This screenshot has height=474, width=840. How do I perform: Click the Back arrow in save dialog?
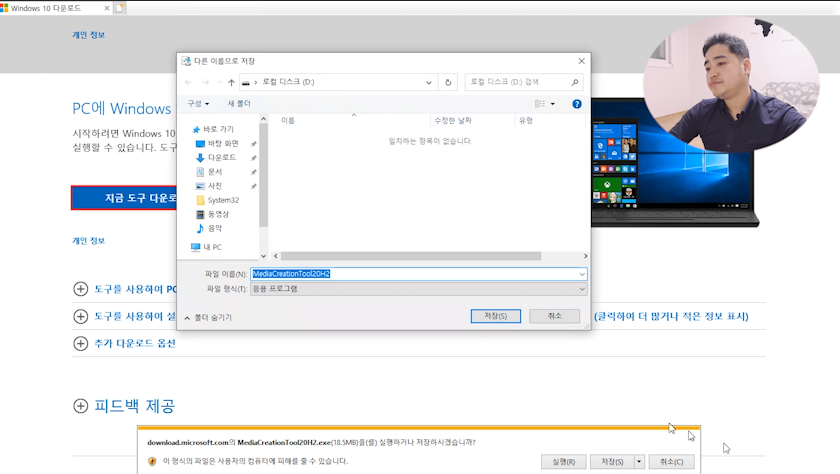(x=188, y=82)
